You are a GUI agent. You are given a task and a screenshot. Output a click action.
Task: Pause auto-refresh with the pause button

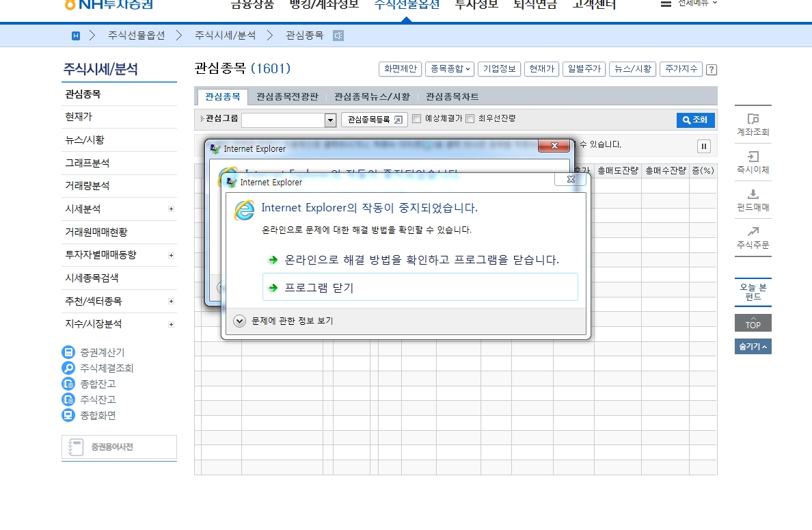click(x=704, y=146)
